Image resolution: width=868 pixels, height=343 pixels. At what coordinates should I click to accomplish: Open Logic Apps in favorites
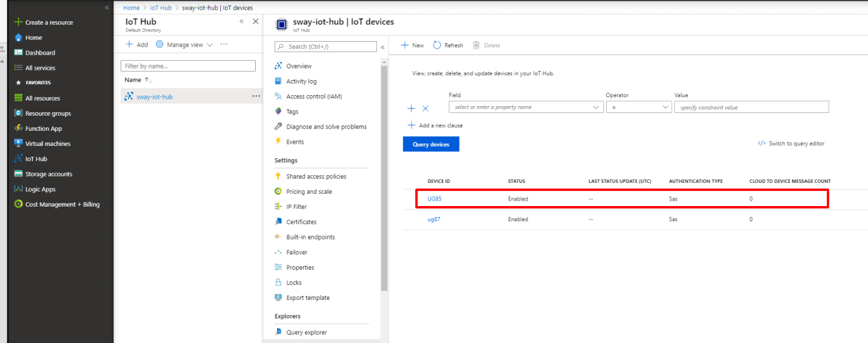(40, 189)
